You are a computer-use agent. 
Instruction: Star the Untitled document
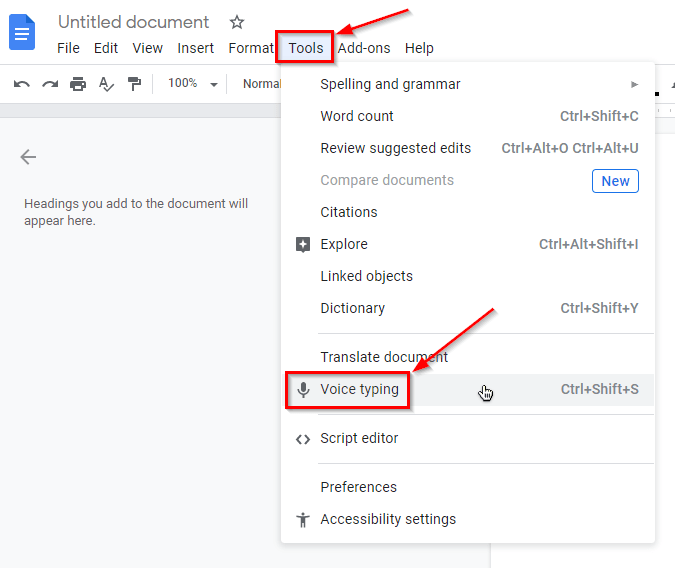(237, 22)
